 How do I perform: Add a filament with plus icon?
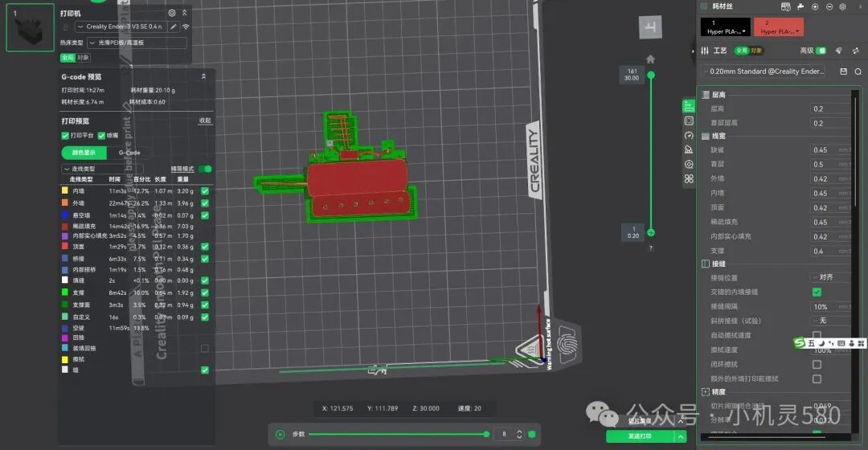pyautogui.click(x=815, y=6)
